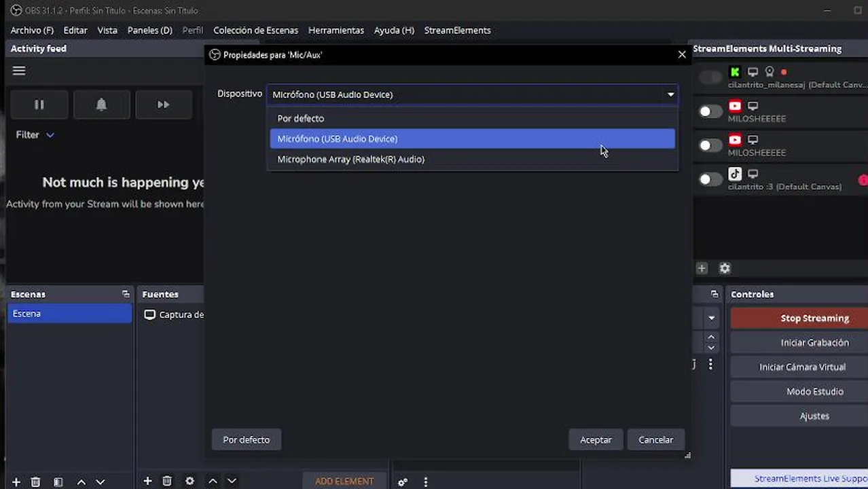Enable the TikTok cilantrito :3 output
868x489 pixels.
(710, 179)
